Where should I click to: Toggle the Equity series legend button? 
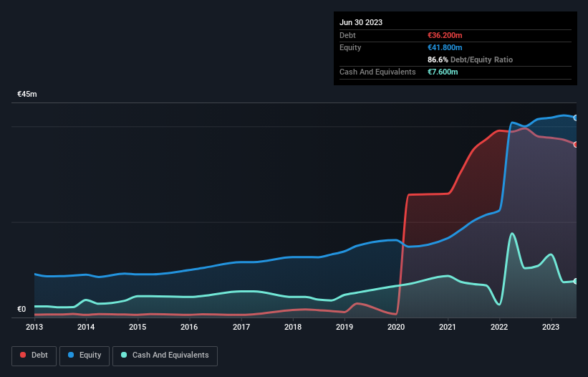(x=85, y=355)
